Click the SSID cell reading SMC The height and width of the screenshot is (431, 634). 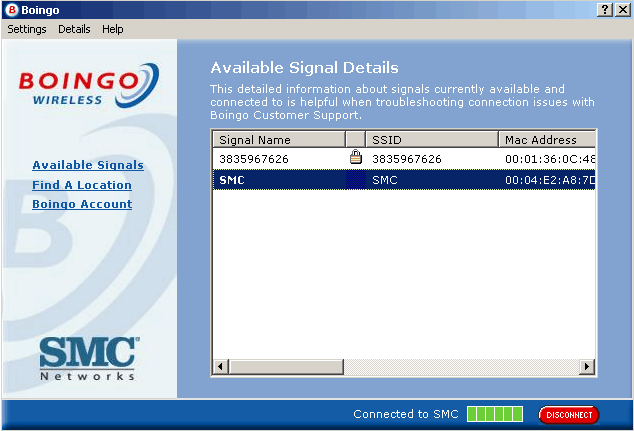click(385, 180)
